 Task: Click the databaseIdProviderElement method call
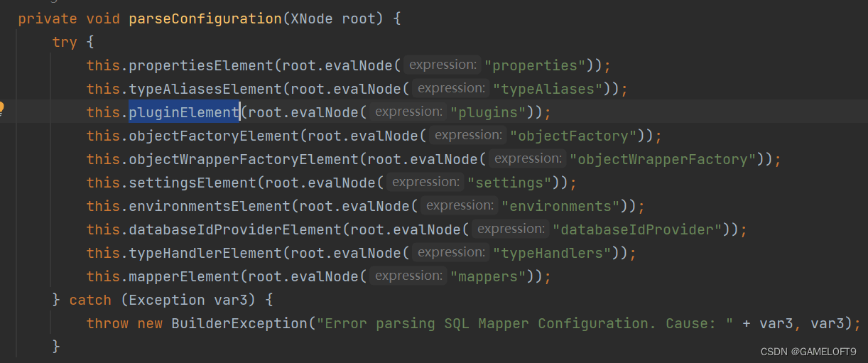[235, 229]
